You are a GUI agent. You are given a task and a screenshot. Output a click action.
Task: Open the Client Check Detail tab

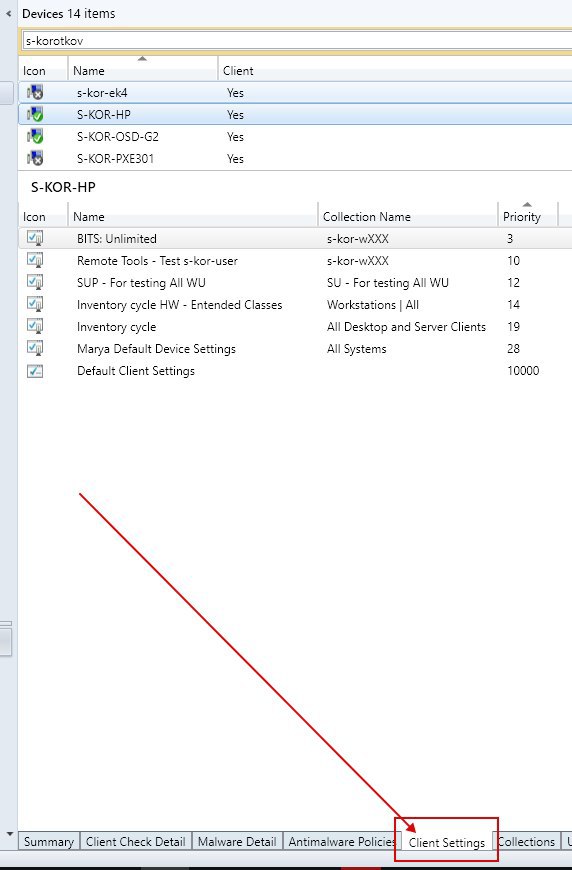[x=135, y=842]
